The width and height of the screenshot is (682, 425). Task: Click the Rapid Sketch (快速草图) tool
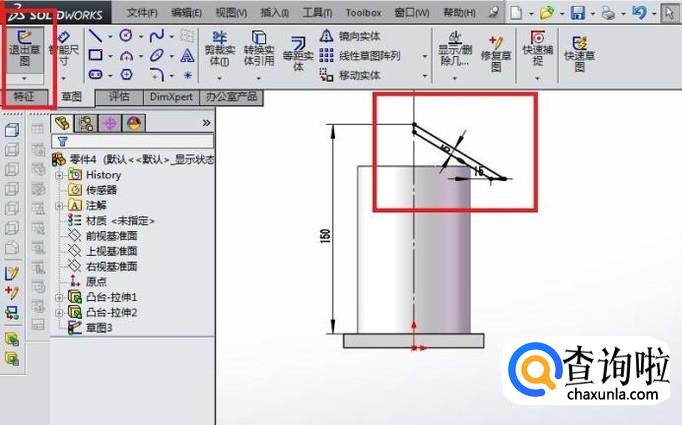[x=579, y=54]
